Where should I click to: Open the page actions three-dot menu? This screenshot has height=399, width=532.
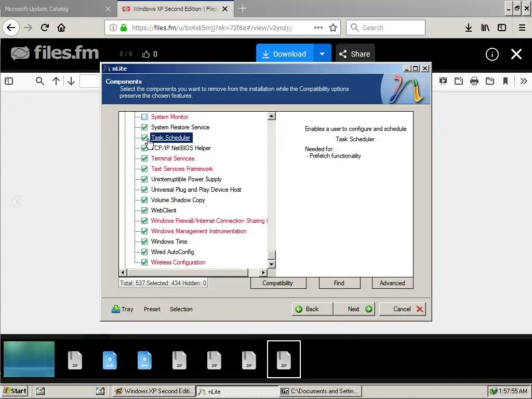click(x=318, y=28)
